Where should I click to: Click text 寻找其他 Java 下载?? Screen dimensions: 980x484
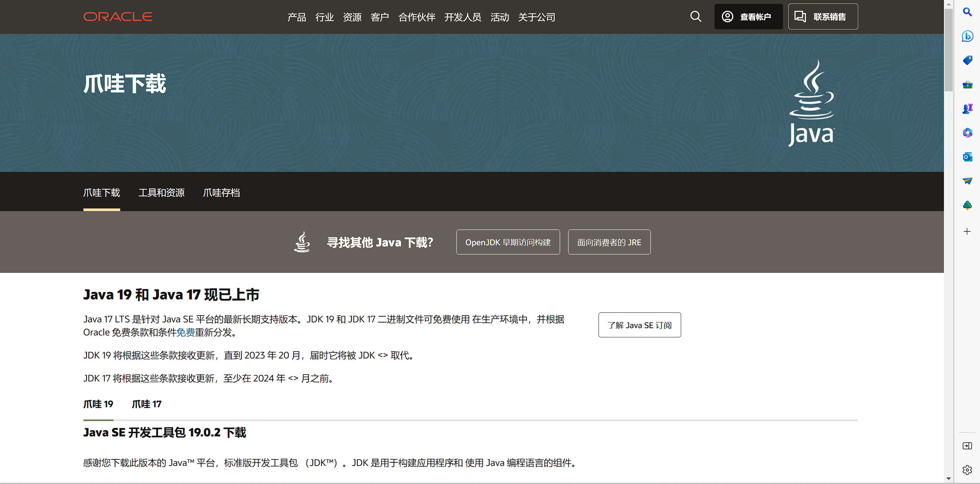[x=380, y=242]
